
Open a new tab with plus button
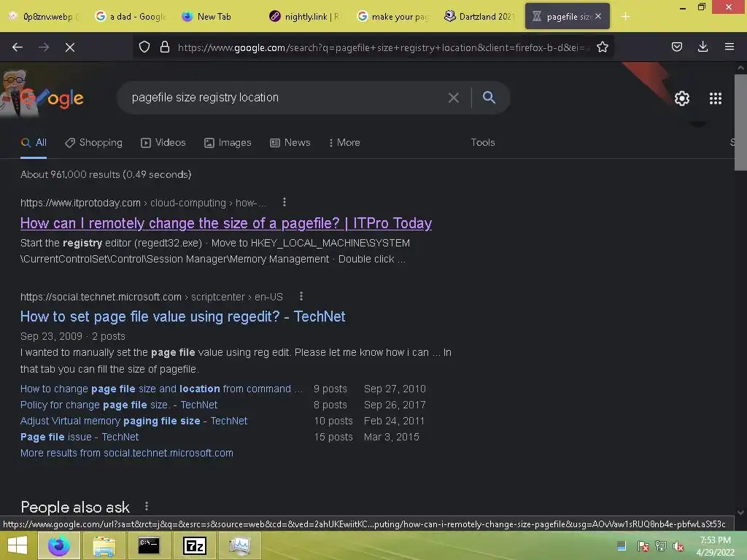[x=625, y=17]
